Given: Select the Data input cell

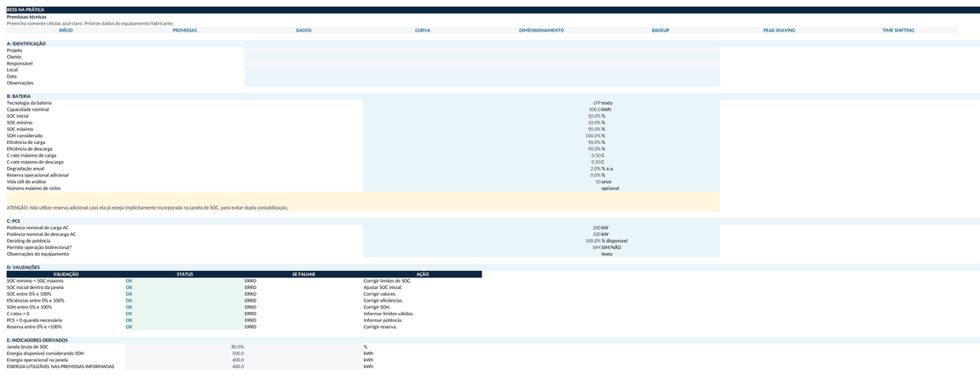Looking at the screenshot, I should (x=481, y=77).
